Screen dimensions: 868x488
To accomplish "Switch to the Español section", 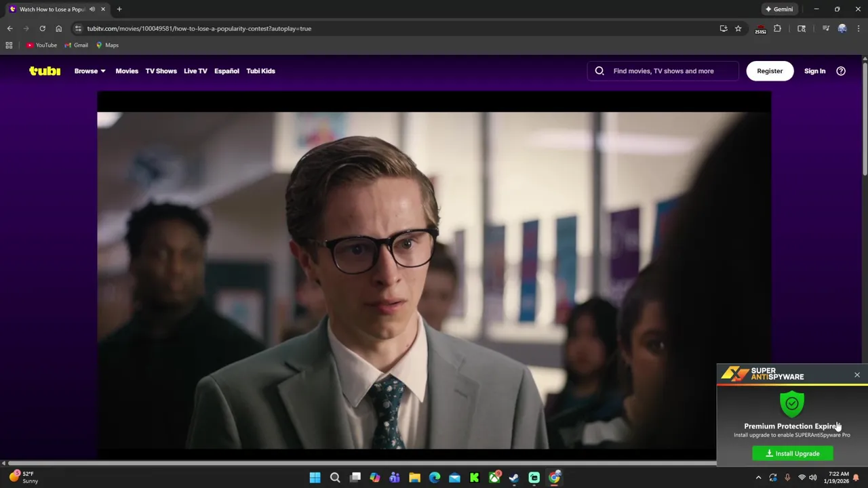I will tap(226, 70).
